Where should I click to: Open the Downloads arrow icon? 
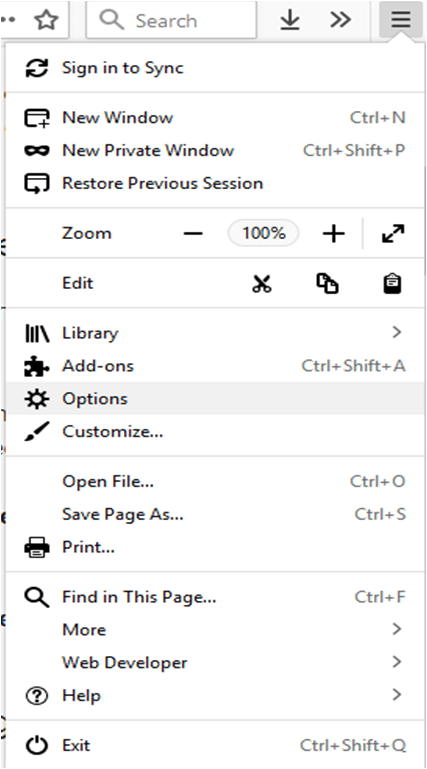290,20
